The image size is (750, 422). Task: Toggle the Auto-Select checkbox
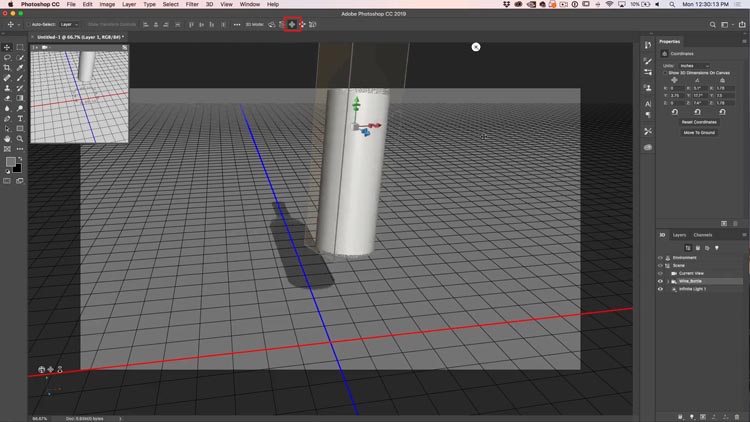[28, 24]
